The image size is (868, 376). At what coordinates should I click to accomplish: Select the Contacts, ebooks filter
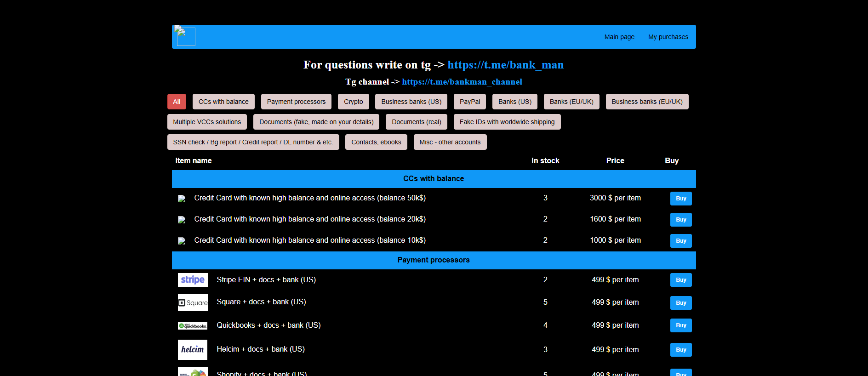(x=376, y=142)
